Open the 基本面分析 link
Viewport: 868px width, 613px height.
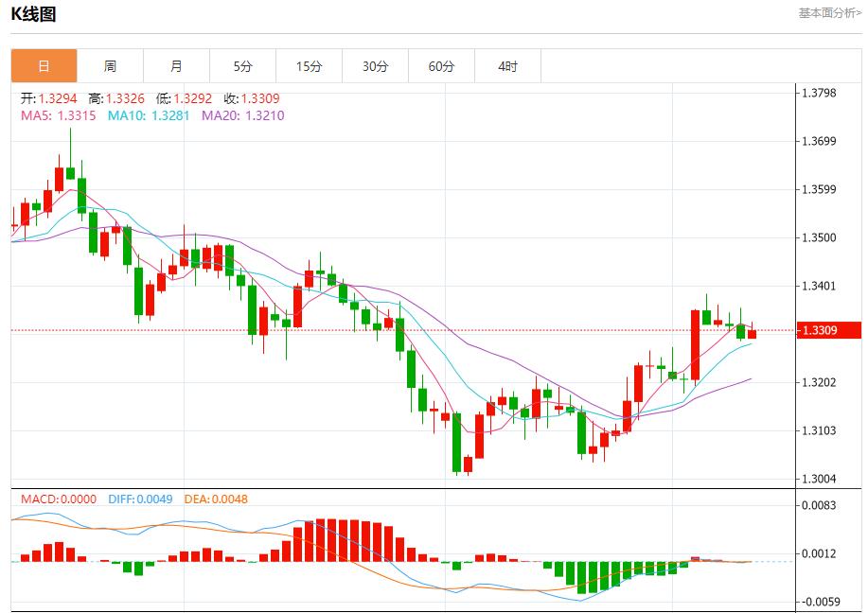(x=829, y=13)
